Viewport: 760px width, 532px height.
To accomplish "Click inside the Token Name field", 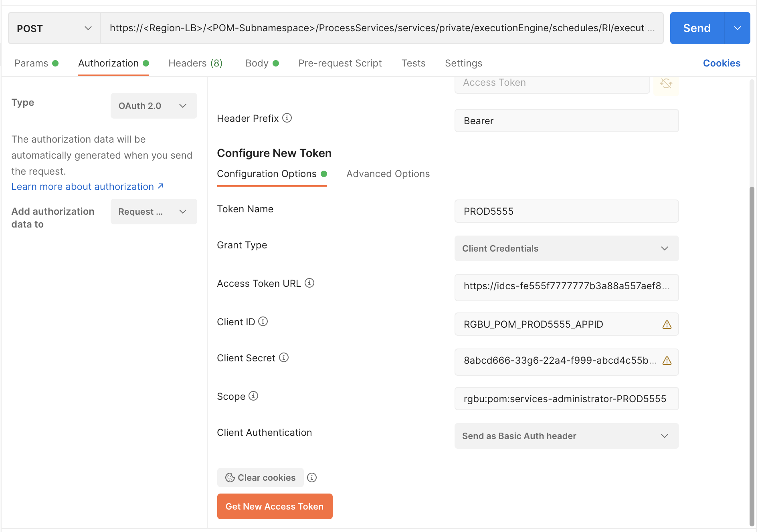I will point(566,211).
